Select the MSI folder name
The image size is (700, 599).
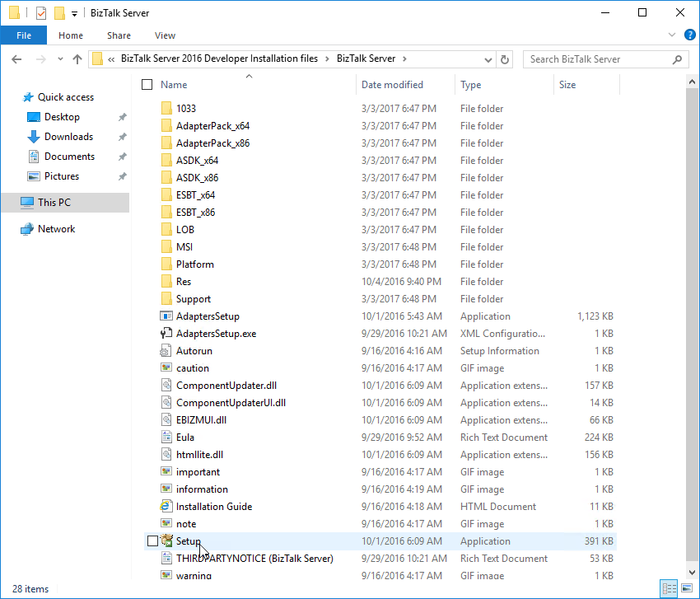[x=184, y=247]
